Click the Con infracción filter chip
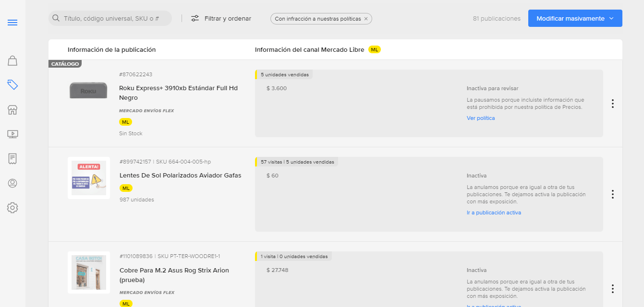The width and height of the screenshot is (644, 307). pos(321,19)
